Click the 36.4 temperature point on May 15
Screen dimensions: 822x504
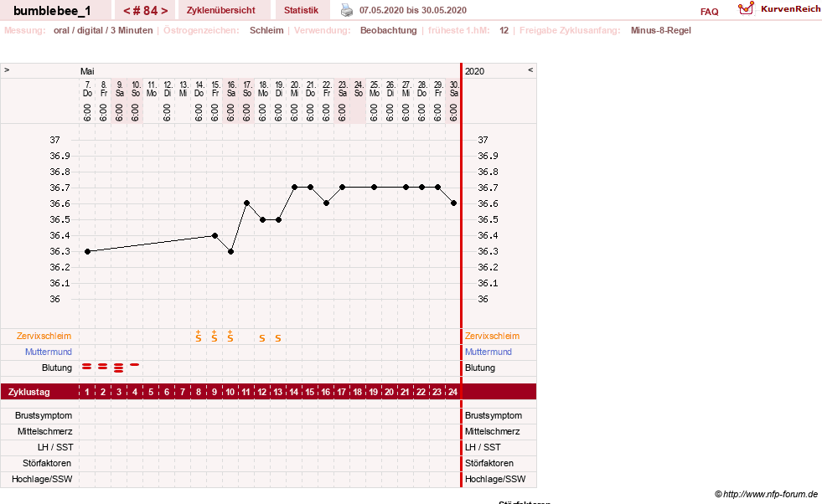tap(215, 236)
